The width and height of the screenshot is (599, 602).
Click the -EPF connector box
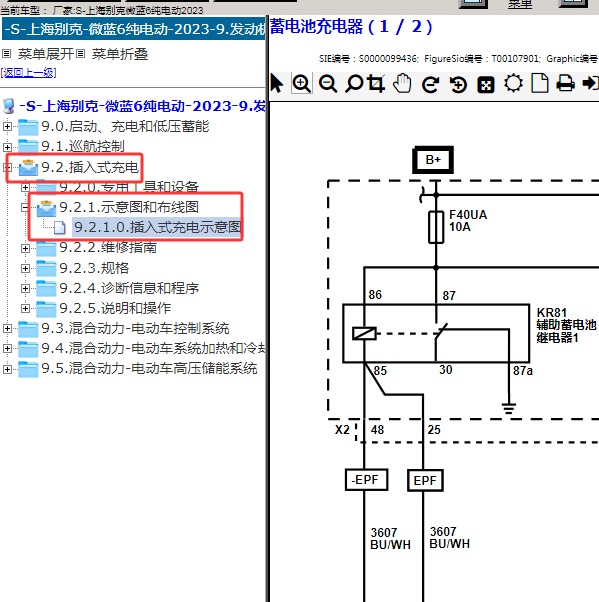(x=366, y=480)
